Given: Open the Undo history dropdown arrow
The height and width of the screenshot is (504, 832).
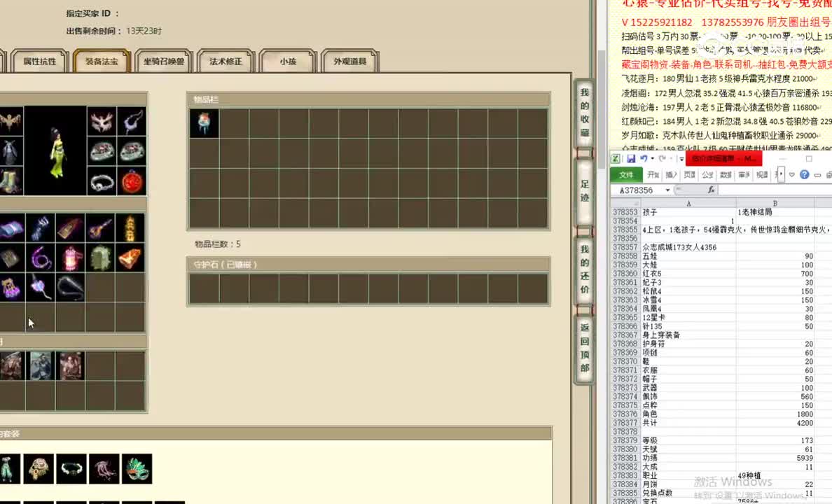Looking at the screenshot, I should click(x=652, y=159).
